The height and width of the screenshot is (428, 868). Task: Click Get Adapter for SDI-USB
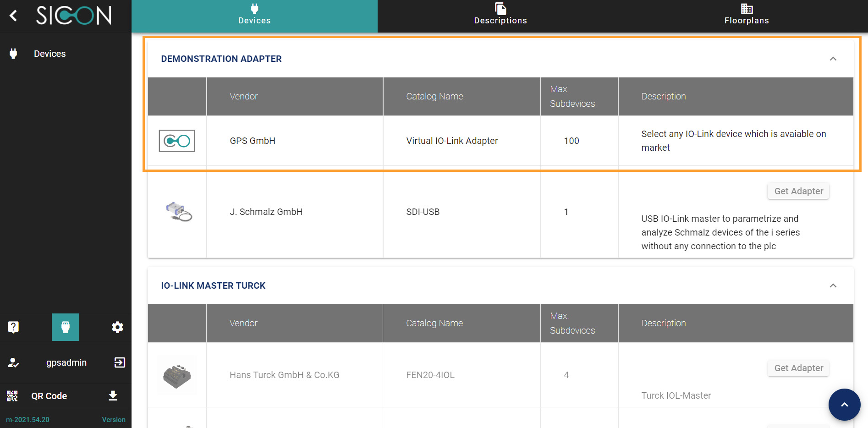798,192
